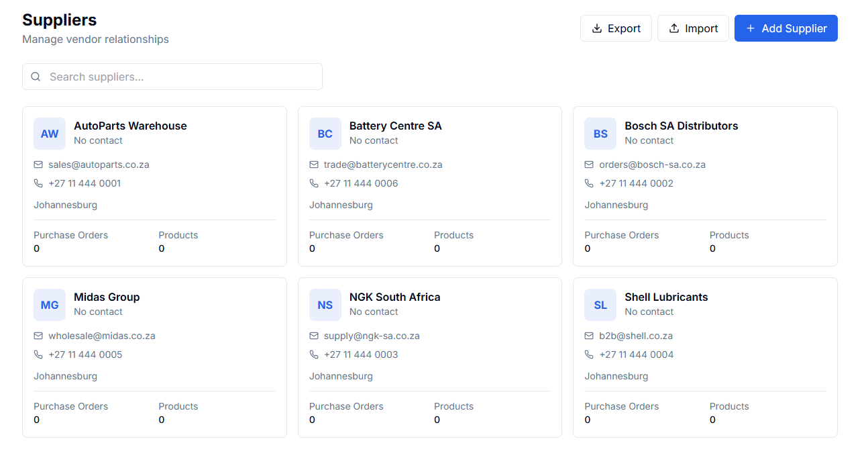Click the Add Supplier button
The image size is (868, 466).
[785, 28]
